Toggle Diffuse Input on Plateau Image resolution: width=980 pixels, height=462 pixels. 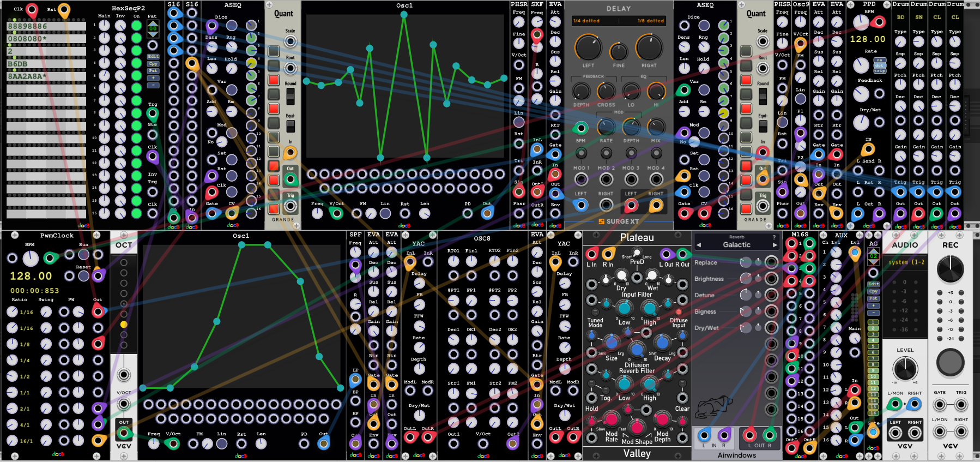(679, 312)
